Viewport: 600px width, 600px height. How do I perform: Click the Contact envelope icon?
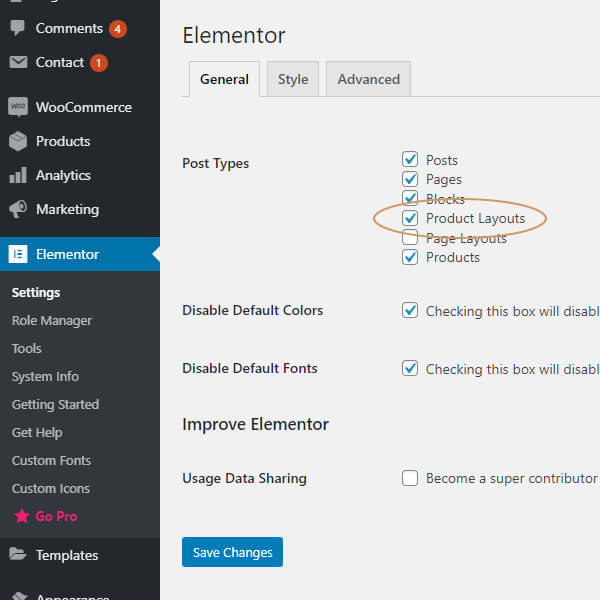coord(18,62)
